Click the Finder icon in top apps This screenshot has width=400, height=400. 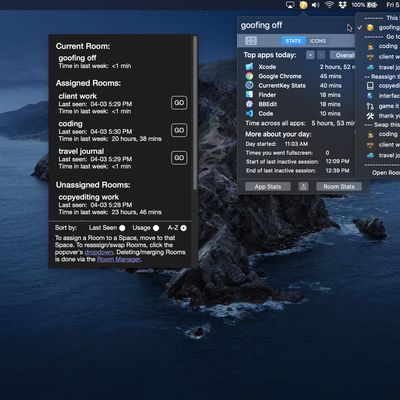coord(249,95)
